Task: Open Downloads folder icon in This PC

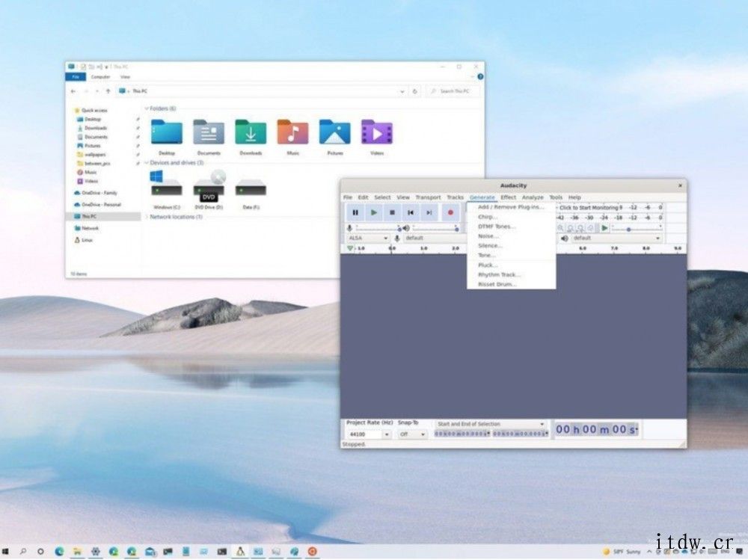Action: pos(251,132)
